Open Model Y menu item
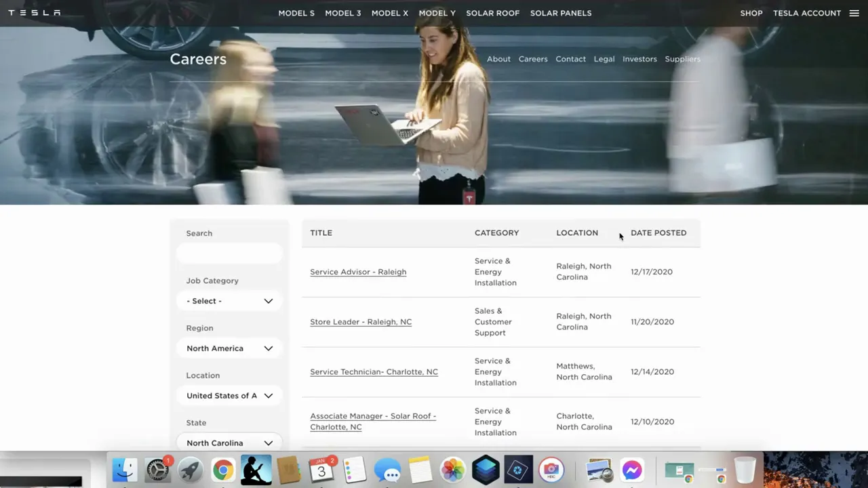 pos(437,13)
